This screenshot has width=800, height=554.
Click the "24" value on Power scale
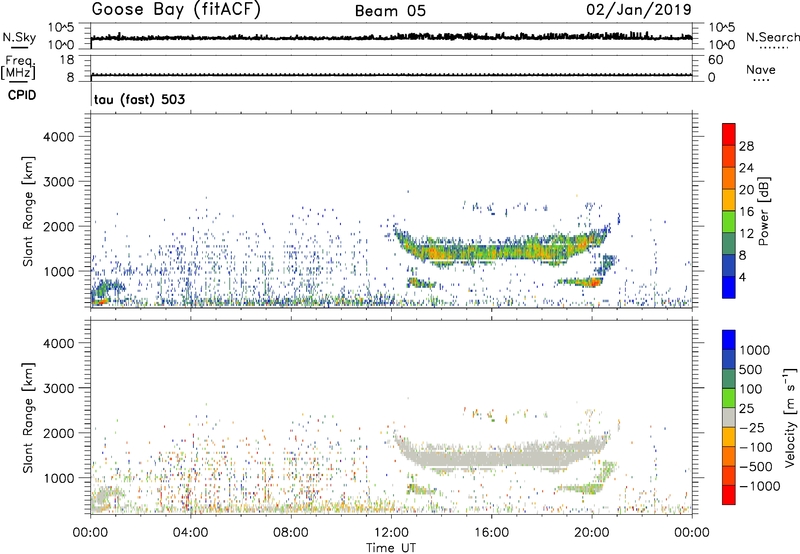(x=746, y=168)
